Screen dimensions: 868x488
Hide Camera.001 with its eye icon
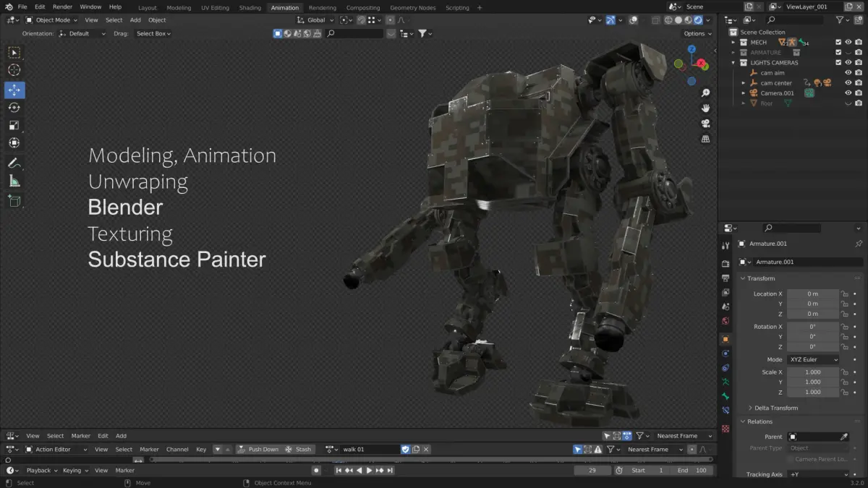[x=848, y=93]
